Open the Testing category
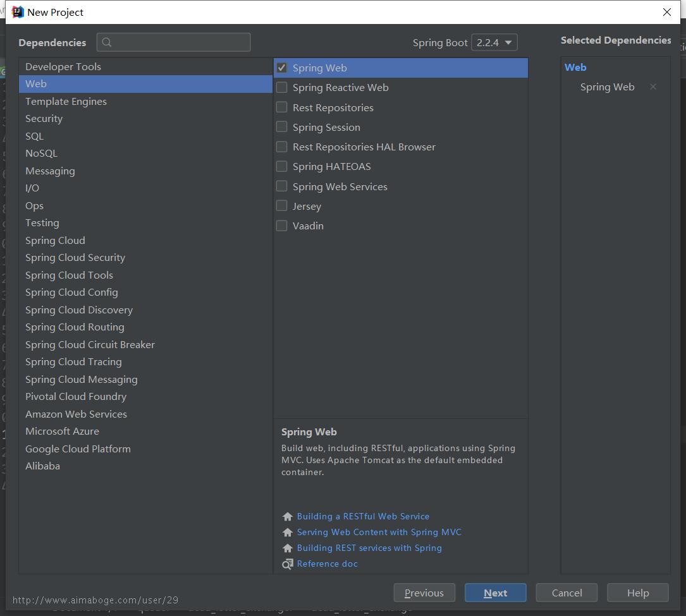 145,223
